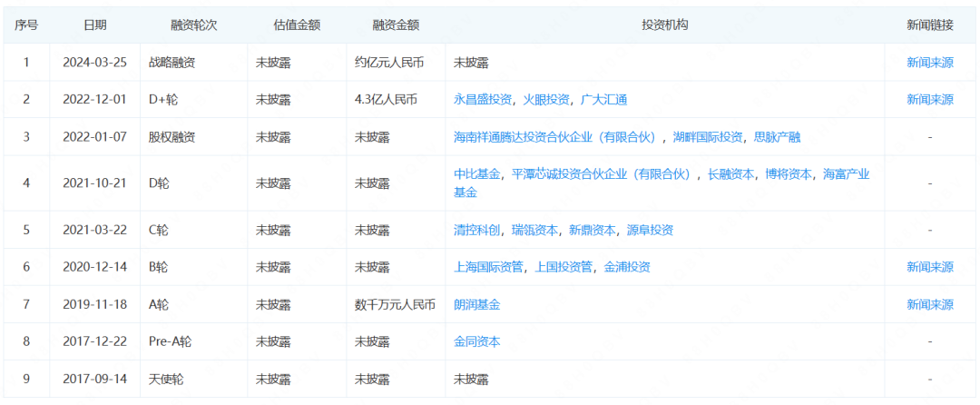This screenshot has height=405, width=980.
Task: Open investor 中比基金
Action: click(x=477, y=174)
